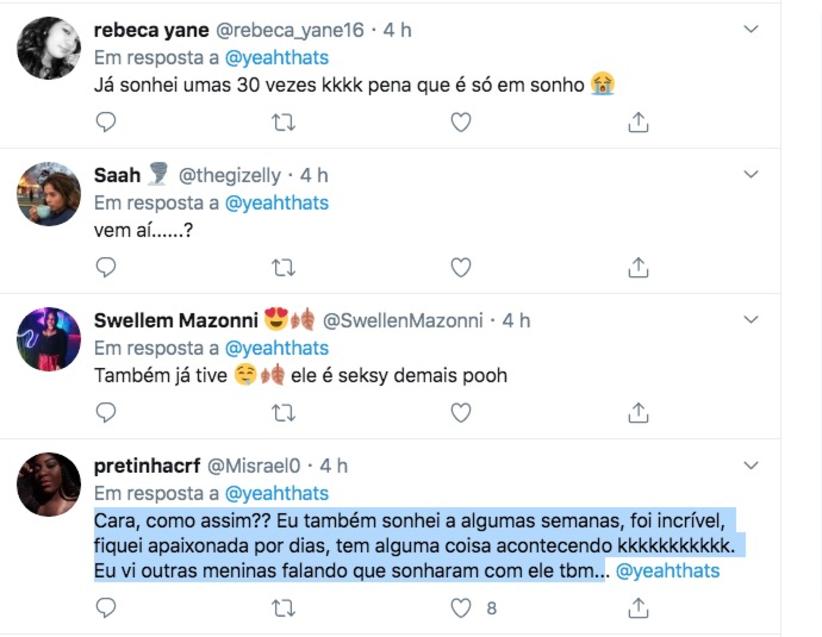
Task: Share rebeca yane's tweet
Action: click(x=638, y=122)
